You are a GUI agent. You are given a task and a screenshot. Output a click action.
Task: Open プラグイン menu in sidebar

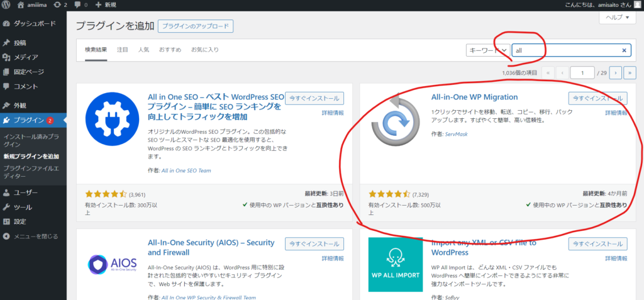33,120
